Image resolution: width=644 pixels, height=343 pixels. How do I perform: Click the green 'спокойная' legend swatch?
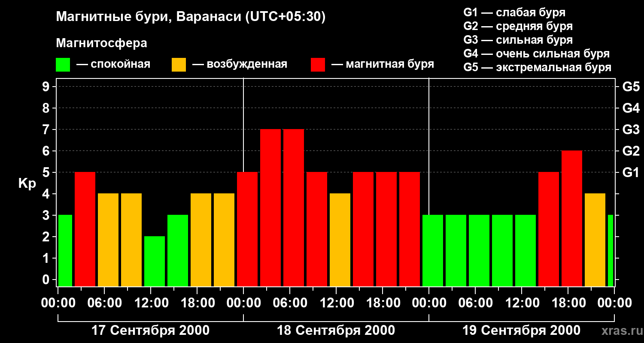tap(63, 65)
